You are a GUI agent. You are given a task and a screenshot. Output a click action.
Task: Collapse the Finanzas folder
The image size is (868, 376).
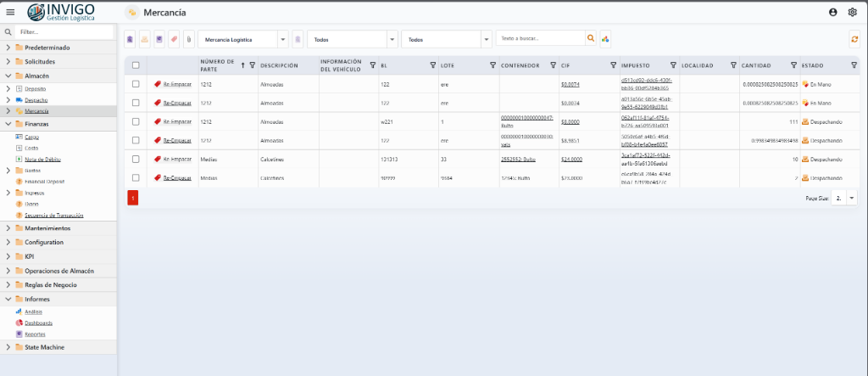pyautogui.click(x=8, y=124)
